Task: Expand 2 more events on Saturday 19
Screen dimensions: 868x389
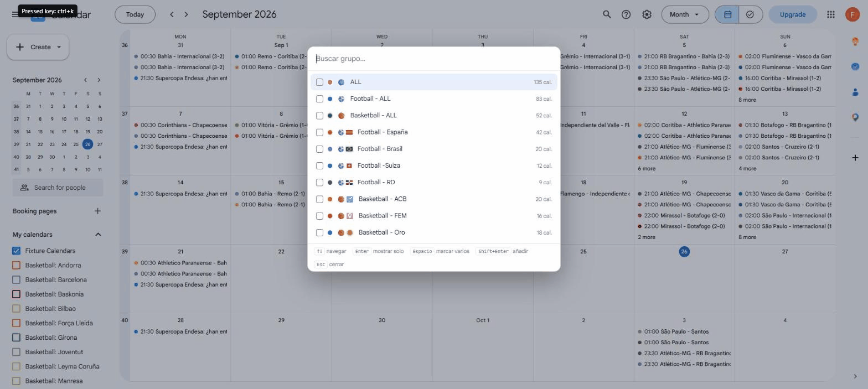Action: point(647,237)
